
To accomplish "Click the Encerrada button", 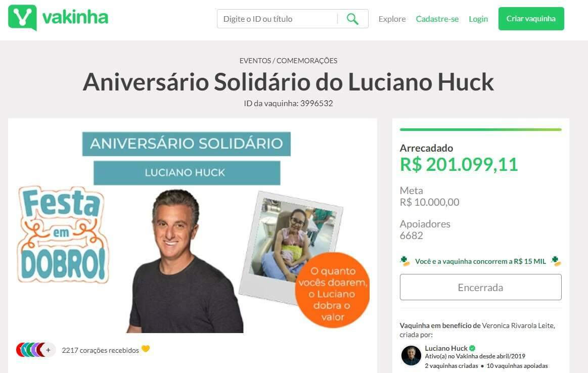I will tap(480, 287).
